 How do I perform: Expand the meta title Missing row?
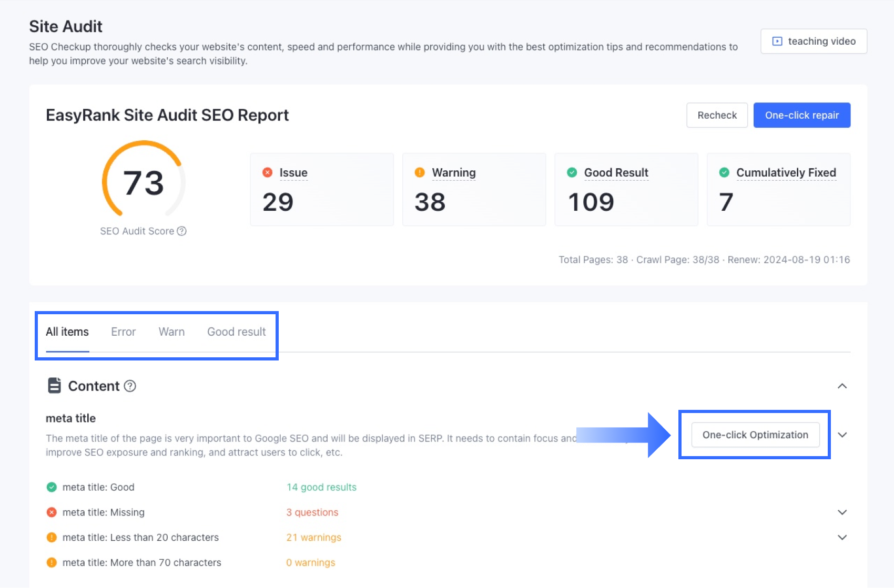[842, 512]
